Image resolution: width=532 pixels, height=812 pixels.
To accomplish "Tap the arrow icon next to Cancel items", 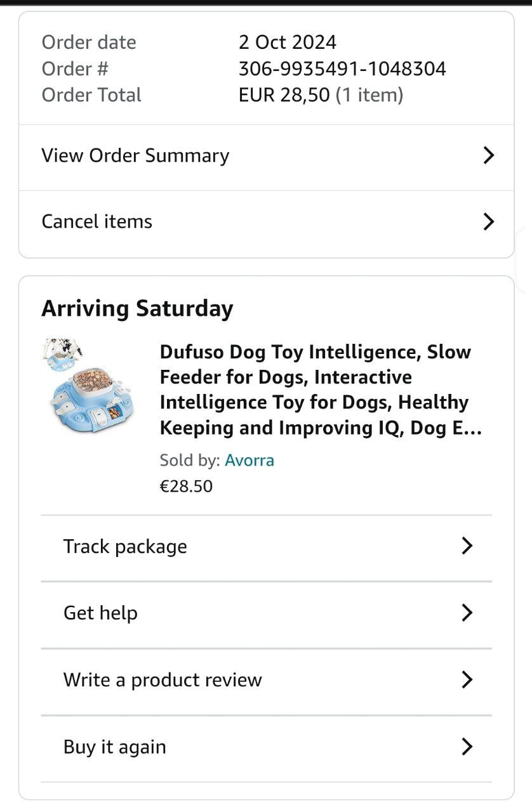I will [x=488, y=221].
